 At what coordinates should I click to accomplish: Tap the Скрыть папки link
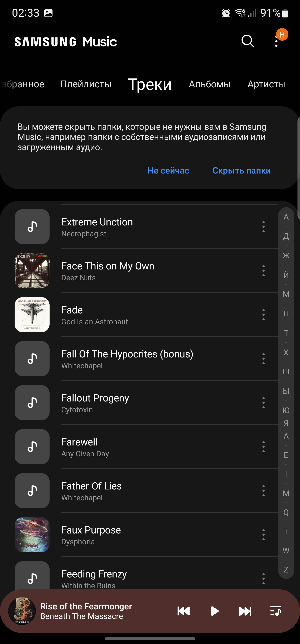(x=241, y=171)
